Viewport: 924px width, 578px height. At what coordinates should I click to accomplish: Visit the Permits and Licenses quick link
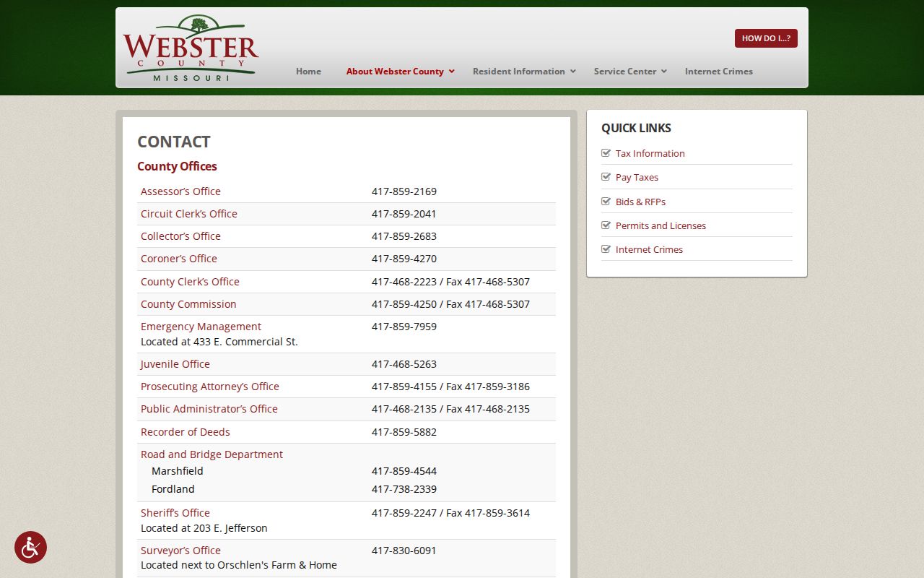click(x=661, y=225)
